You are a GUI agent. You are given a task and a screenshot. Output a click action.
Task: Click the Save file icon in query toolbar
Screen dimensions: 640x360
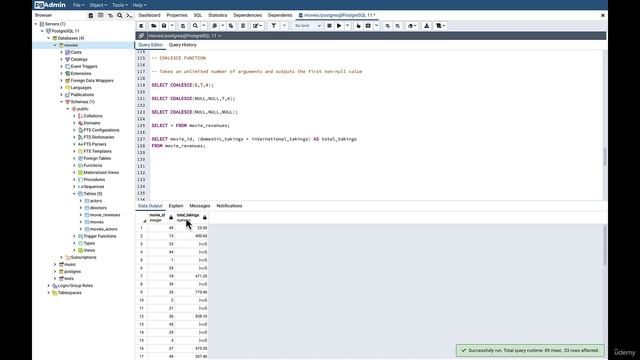pos(164,26)
